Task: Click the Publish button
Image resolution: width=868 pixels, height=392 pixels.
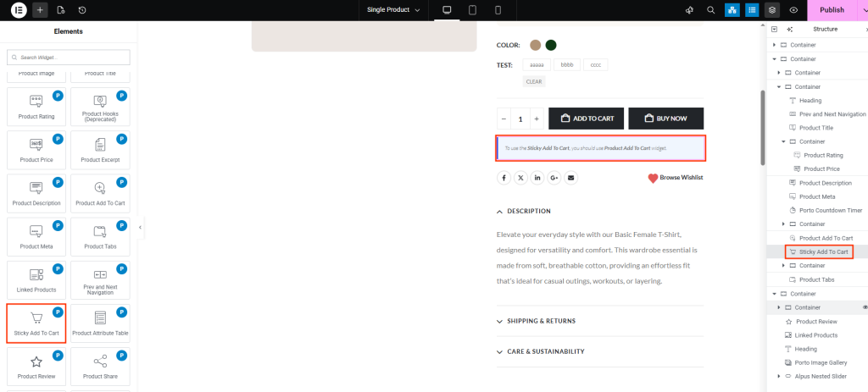Action: [832, 10]
